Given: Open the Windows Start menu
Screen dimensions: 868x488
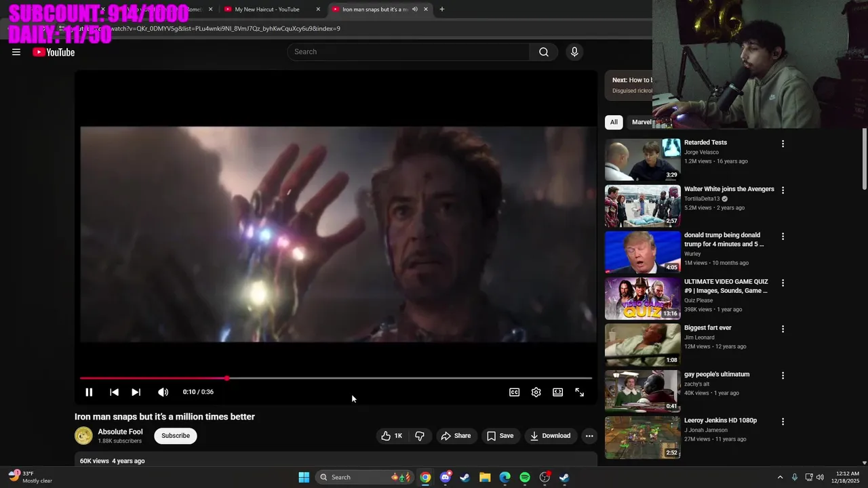Looking at the screenshot, I should tap(304, 477).
